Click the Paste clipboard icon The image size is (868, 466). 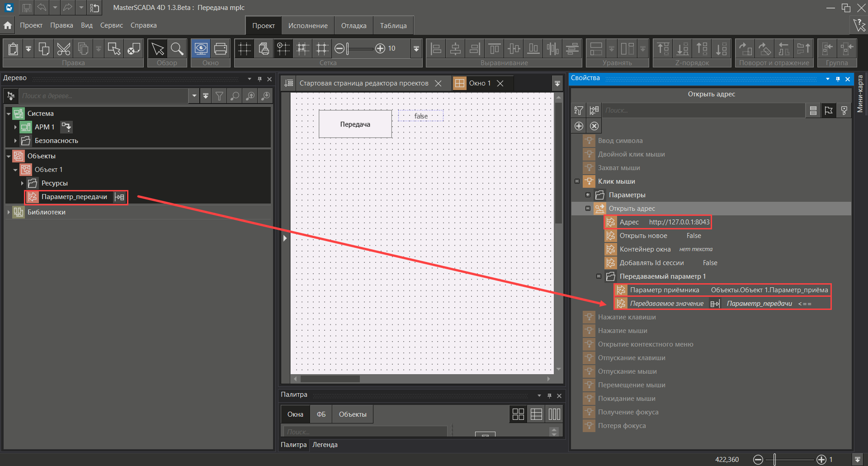(x=14, y=49)
